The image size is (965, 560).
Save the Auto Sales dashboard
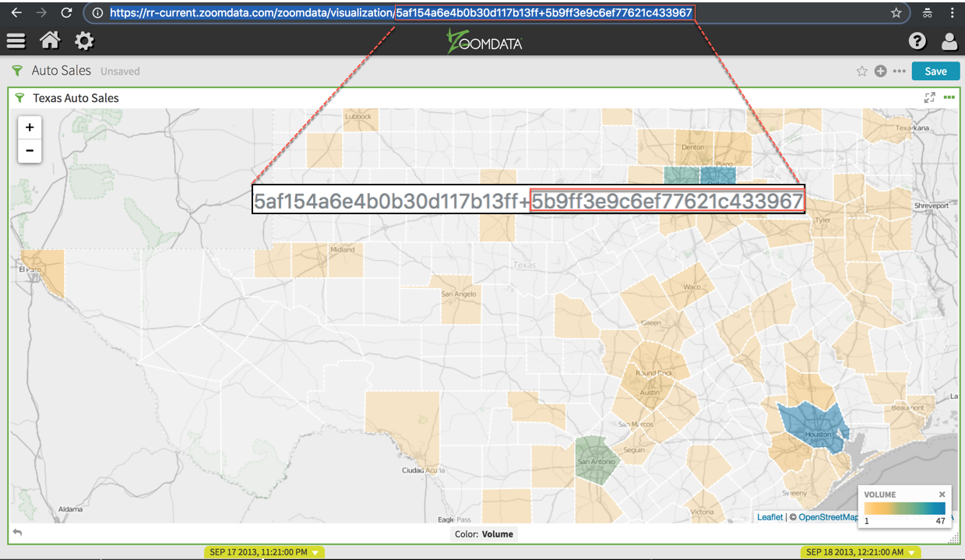tap(935, 71)
